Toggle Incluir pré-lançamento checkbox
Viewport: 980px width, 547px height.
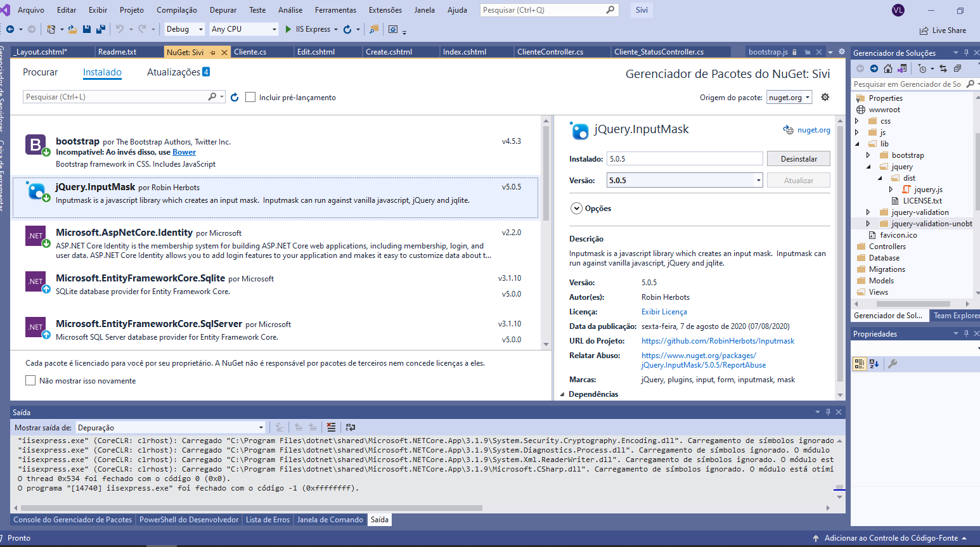pos(250,97)
